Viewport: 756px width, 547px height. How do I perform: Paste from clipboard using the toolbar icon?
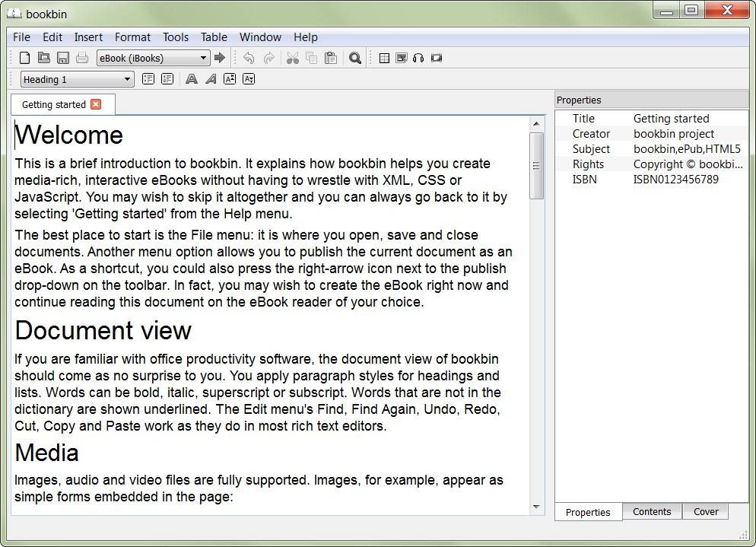[331, 58]
